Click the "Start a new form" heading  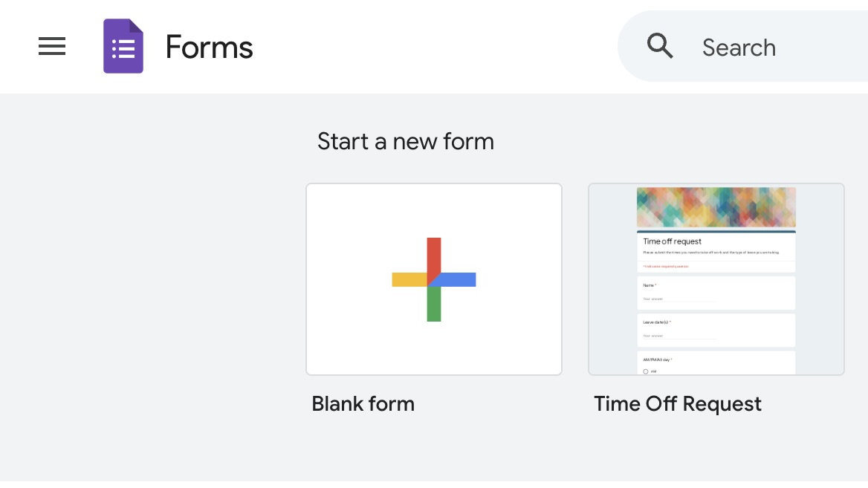[x=405, y=141]
